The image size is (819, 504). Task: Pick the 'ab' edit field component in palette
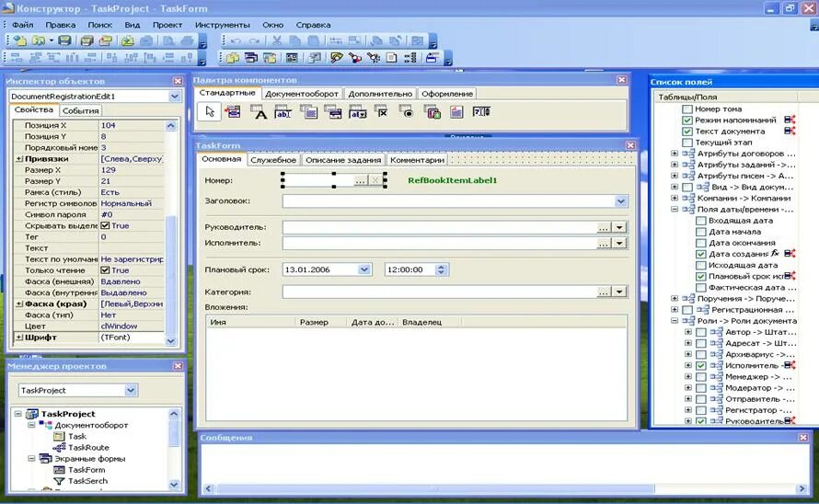click(x=283, y=112)
